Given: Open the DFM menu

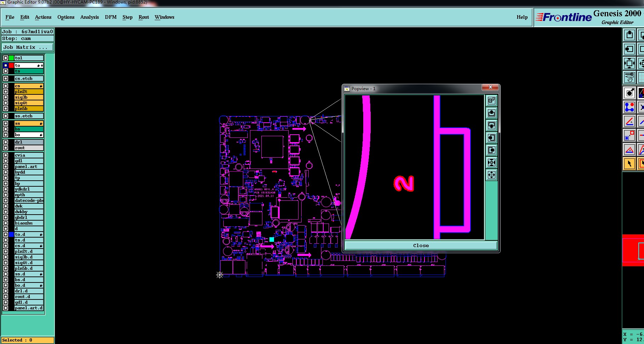Looking at the screenshot, I should (111, 17).
